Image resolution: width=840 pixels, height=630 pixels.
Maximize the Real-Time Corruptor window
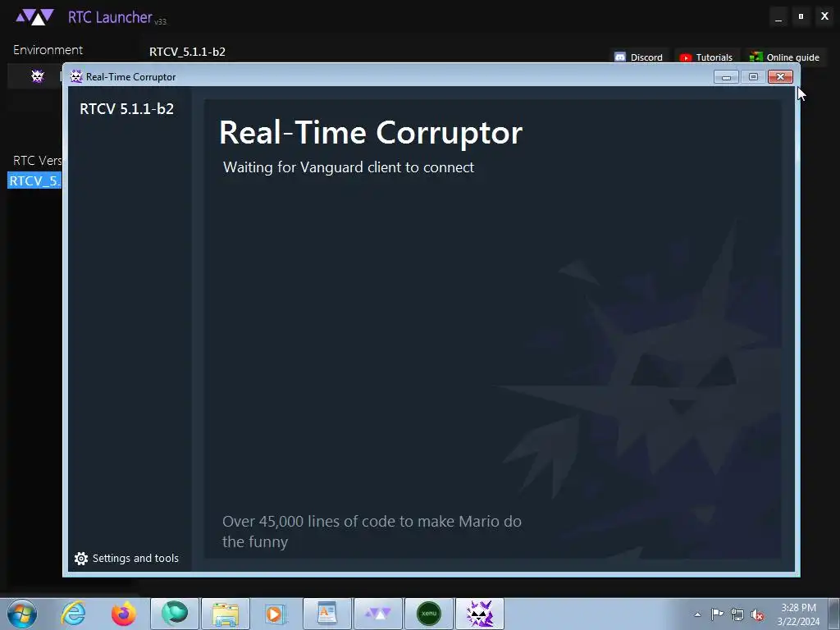[753, 77]
